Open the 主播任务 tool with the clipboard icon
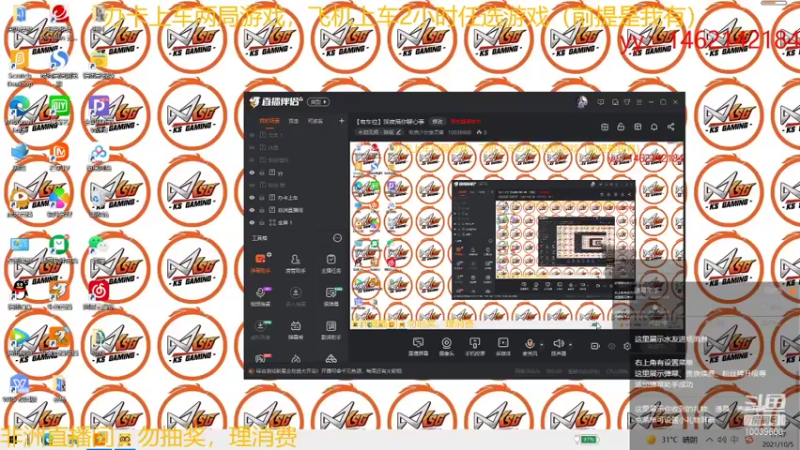This screenshot has width=800, height=450. (331, 263)
